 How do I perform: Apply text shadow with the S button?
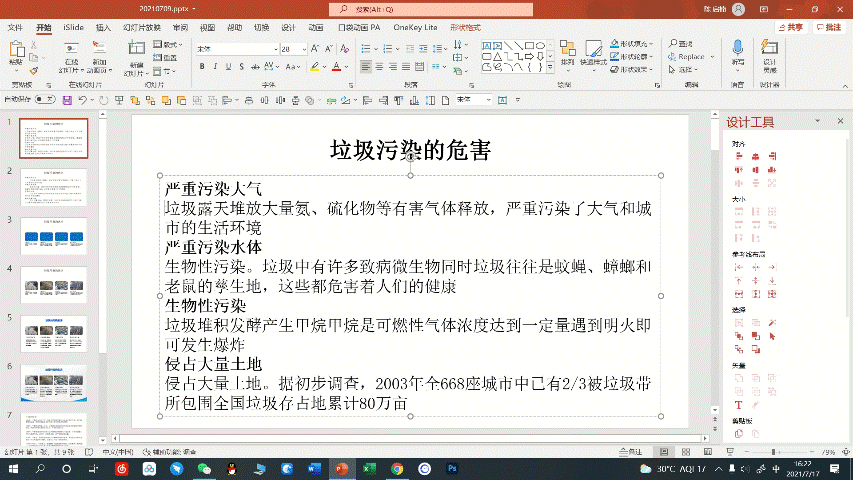pos(242,67)
